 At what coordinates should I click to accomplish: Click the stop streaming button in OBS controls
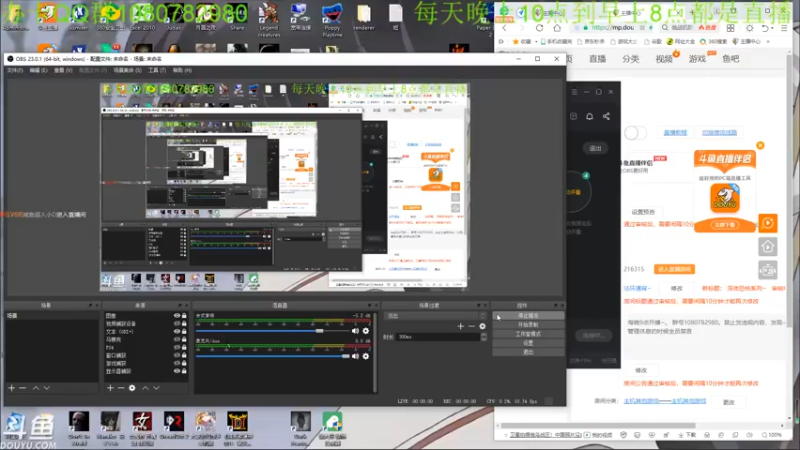[x=528, y=316]
